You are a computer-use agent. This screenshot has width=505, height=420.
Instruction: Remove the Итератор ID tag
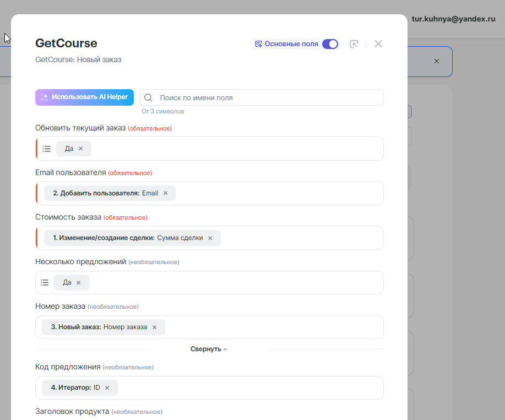(x=107, y=388)
